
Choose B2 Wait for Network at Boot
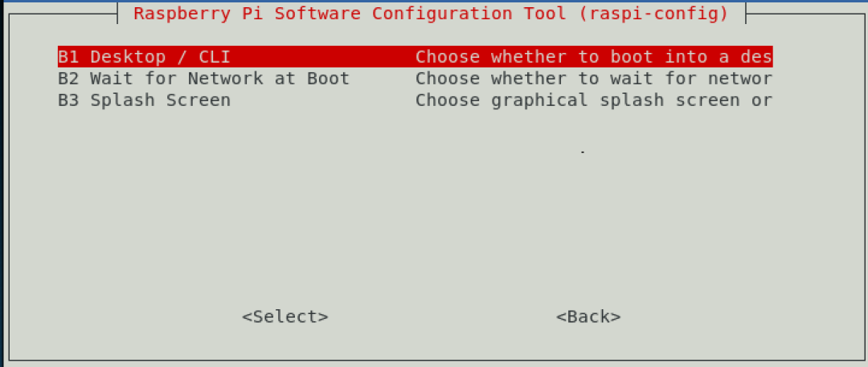pyautogui.click(x=416, y=79)
